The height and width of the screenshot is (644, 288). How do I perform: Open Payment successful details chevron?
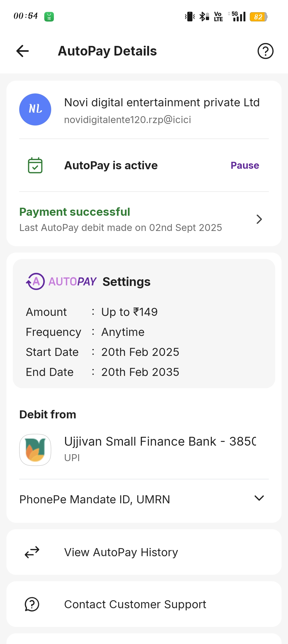point(259,219)
